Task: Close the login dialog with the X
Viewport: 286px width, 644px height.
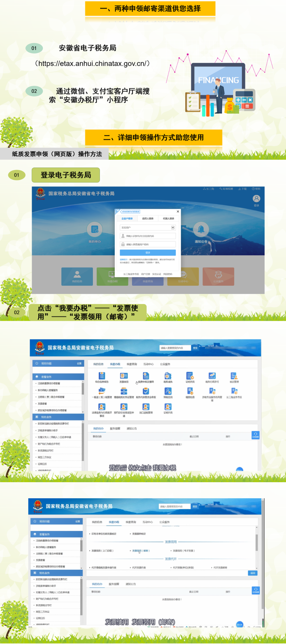Action: click(x=178, y=211)
